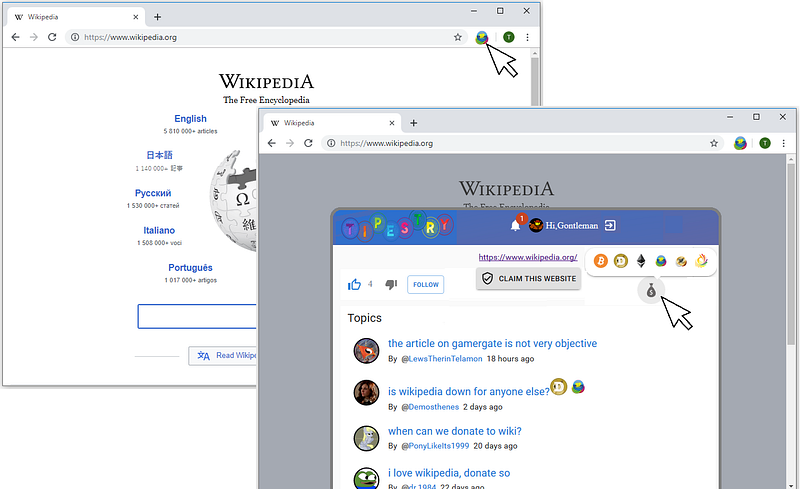Click the Gontleman user avatar
Viewport: 800px width, 489px height.
click(x=536, y=225)
